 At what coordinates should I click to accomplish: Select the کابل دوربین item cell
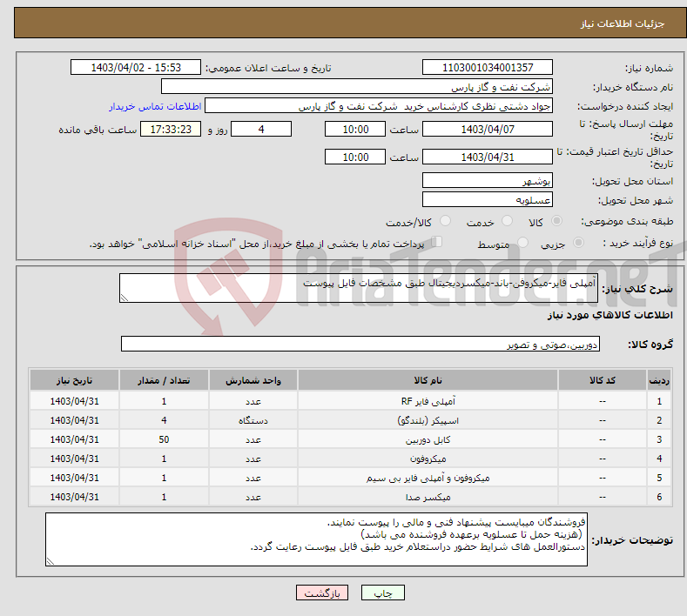tap(428, 439)
